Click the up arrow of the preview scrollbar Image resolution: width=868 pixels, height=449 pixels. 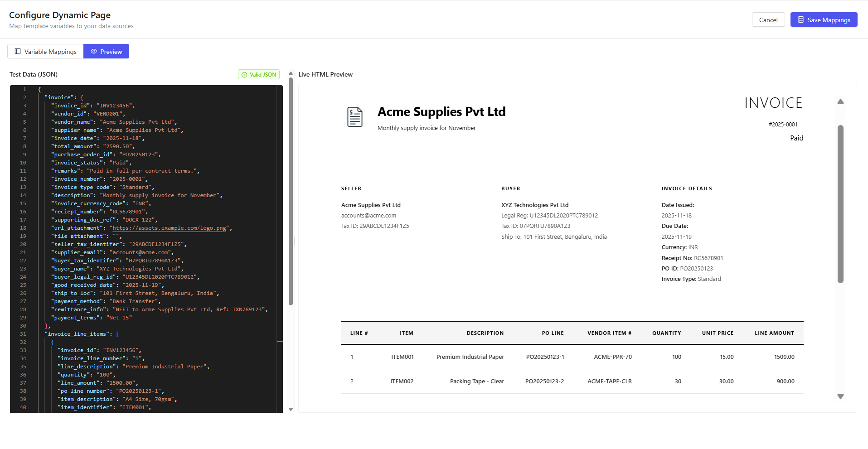[841, 101]
